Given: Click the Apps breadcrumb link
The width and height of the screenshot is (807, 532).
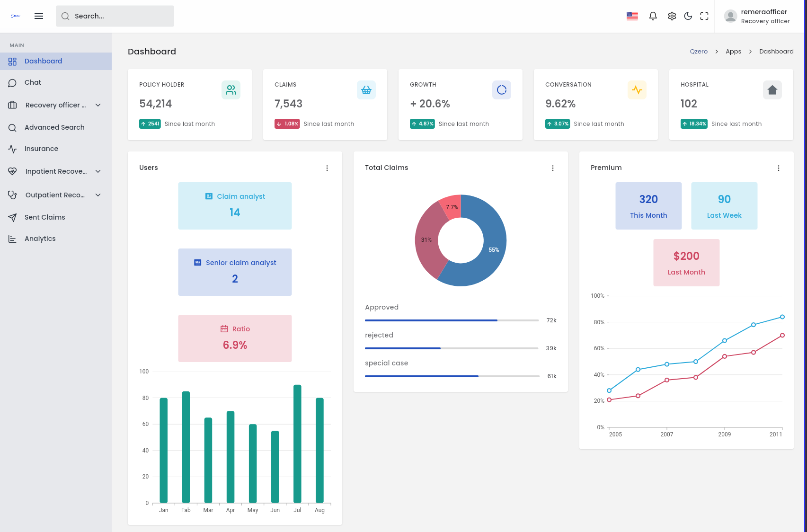Looking at the screenshot, I should tap(733, 51).
